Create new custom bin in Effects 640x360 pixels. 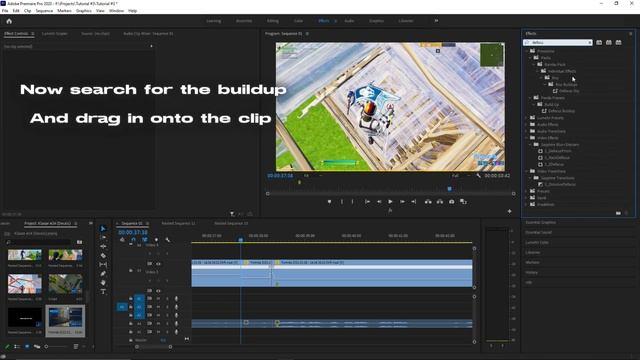(x=618, y=213)
